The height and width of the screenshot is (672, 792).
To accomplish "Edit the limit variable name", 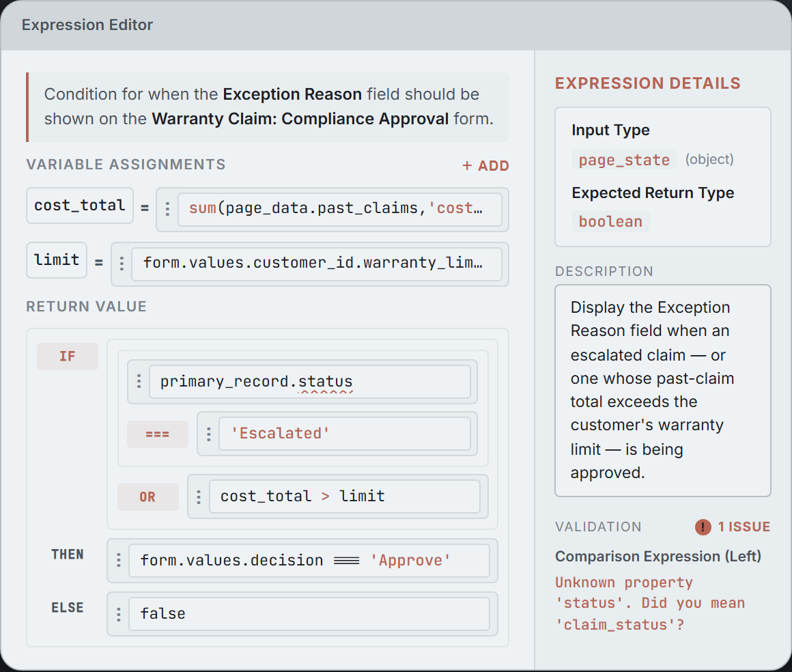I will click(57, 260).
